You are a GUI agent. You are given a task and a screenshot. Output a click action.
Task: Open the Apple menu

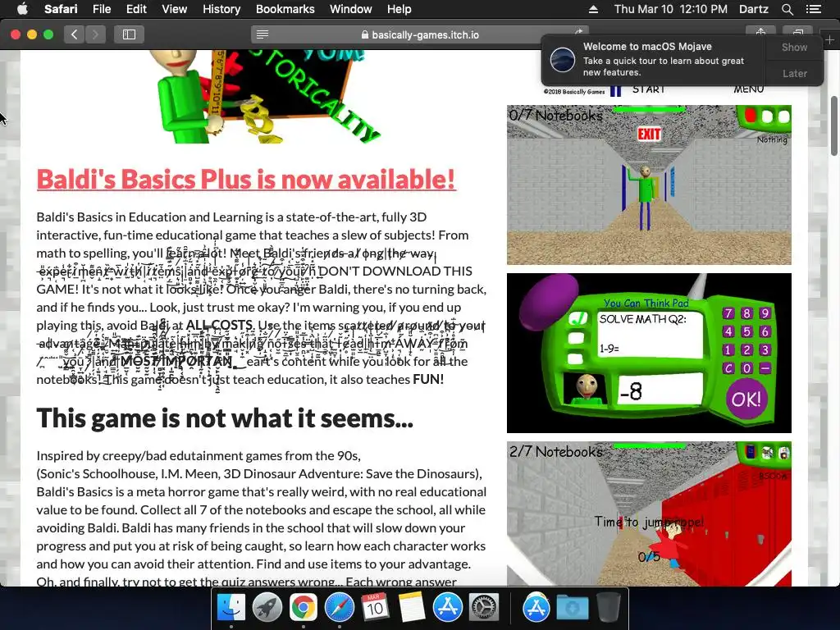(22, 9)
